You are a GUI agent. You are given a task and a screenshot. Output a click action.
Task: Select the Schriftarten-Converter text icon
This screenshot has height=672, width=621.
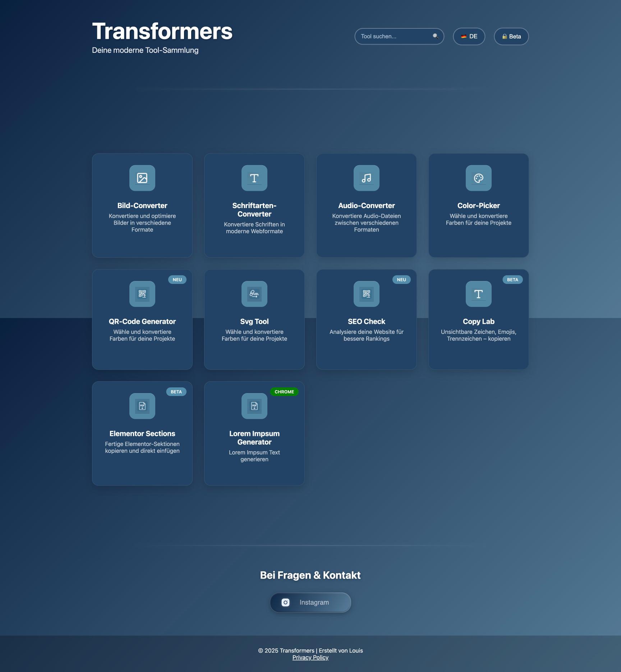254,178
